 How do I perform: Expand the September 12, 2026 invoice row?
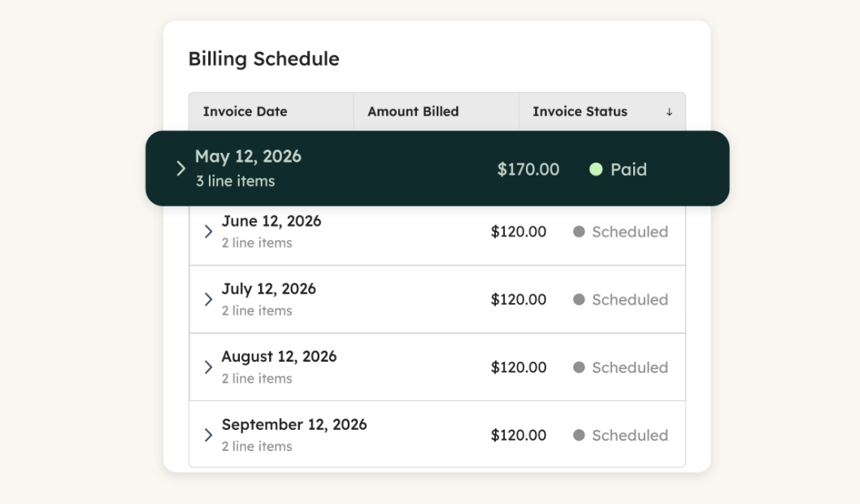click(x=208, y=435)
